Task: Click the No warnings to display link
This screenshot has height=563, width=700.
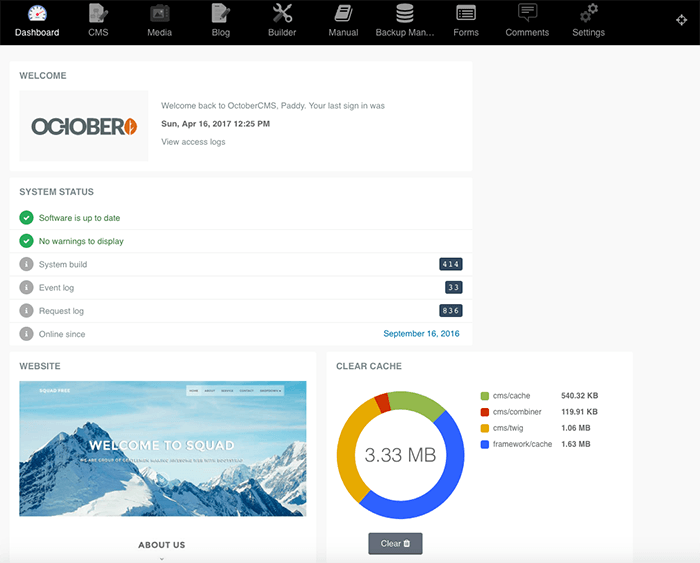Action: [x=81, y=241]
